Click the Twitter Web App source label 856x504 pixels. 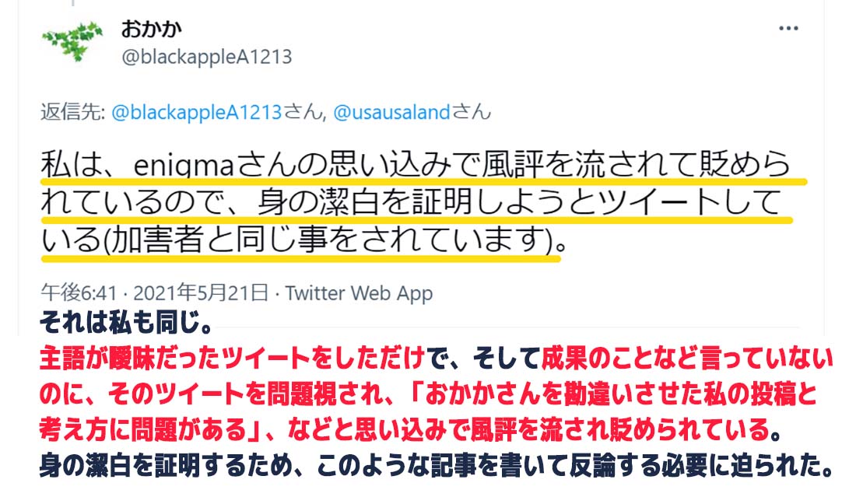(x=360, y=293)
